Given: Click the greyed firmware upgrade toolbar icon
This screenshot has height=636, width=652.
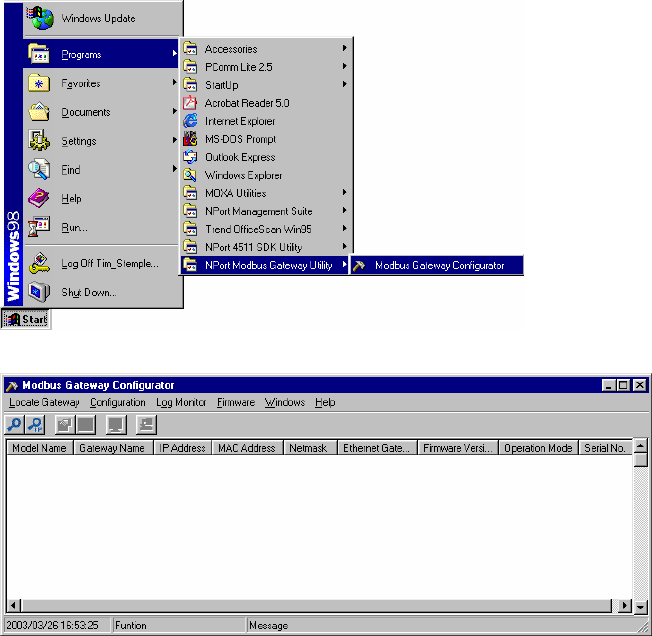Looking at the screenshot, I should (146, 425).
